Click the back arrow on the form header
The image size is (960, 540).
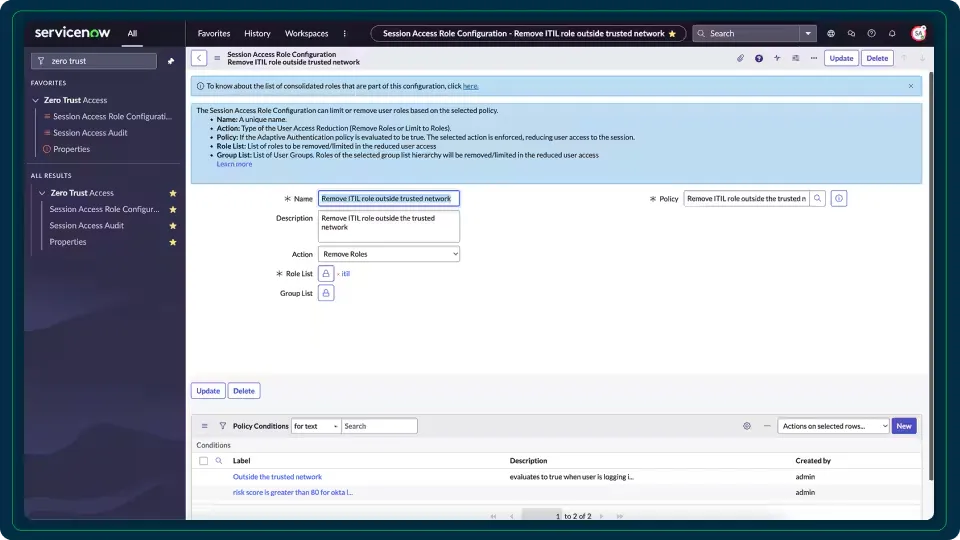tap(199, 58)
